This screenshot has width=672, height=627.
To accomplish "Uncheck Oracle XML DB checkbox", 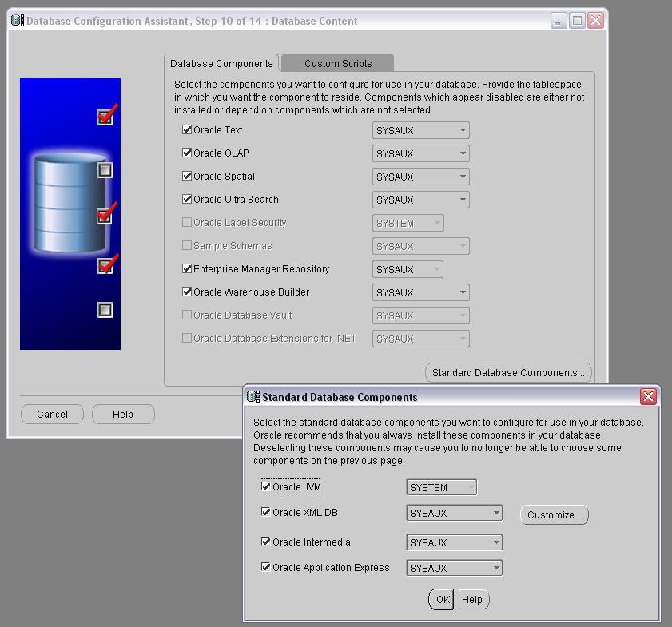I will pyautogui.click(x=266, y=513).
